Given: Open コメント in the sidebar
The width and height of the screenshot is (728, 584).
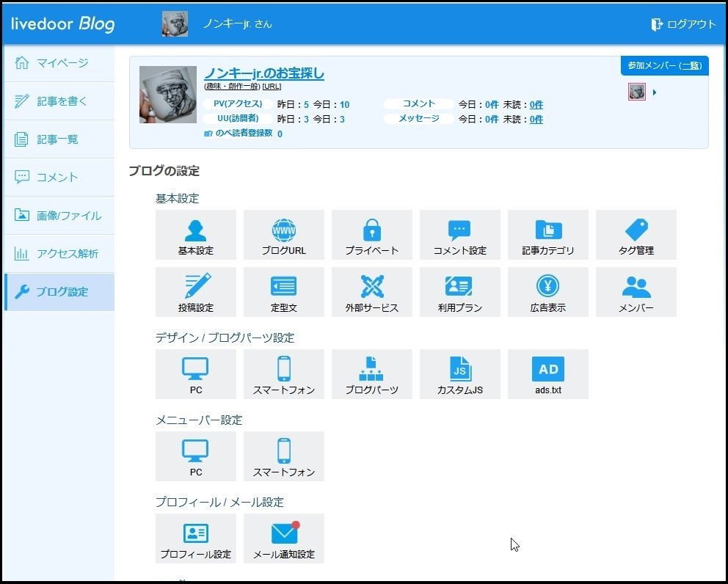Looking at the screenshot, I should tap(59, 177).
